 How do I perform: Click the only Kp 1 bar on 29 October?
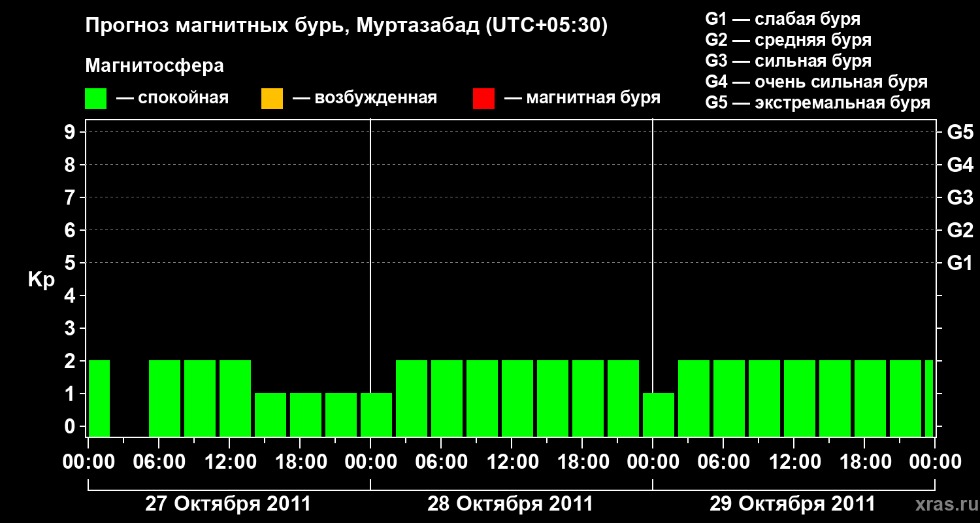pyautogui.click(x=659, y=414)
